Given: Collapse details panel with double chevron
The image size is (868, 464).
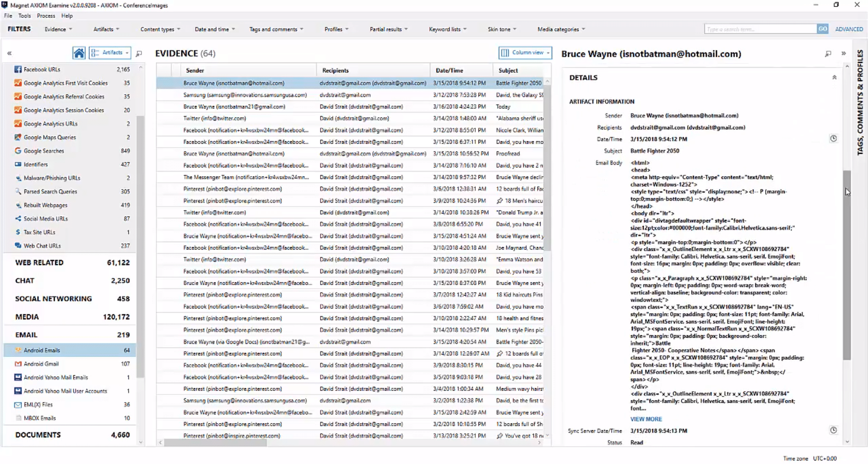Looking at the screenshot, I should (844, 53).
